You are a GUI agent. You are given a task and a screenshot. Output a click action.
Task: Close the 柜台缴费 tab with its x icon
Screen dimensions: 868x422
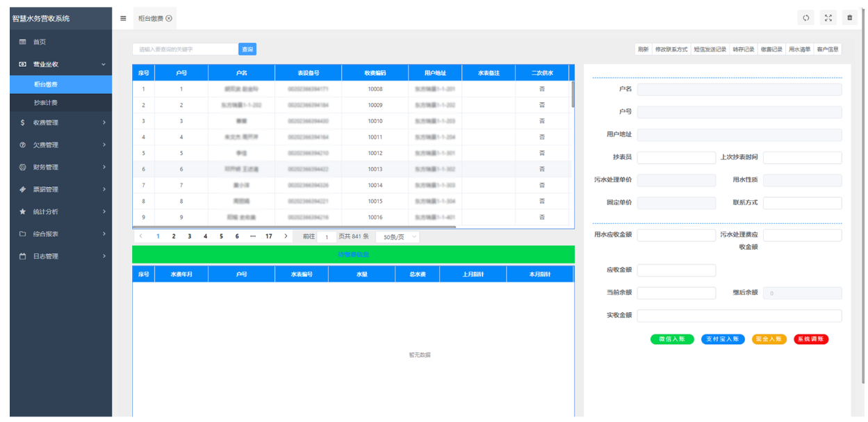point(169,19)
